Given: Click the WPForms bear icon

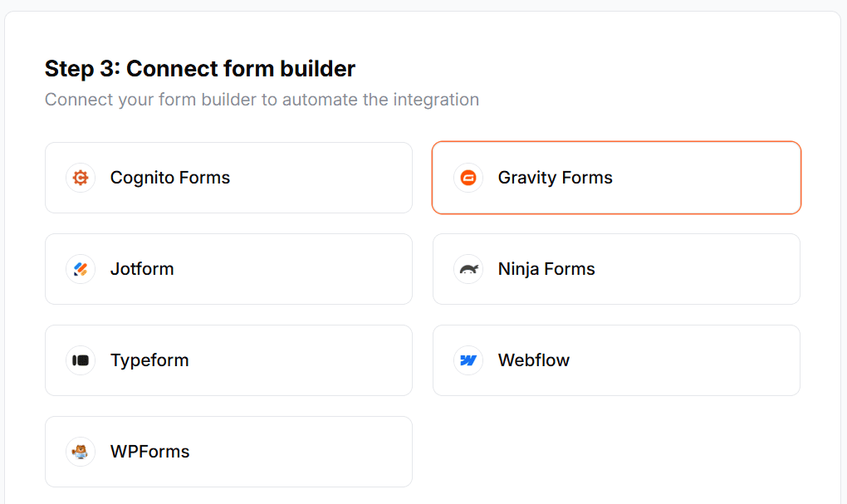Looking at the screenshot, I should coord(80,451).
